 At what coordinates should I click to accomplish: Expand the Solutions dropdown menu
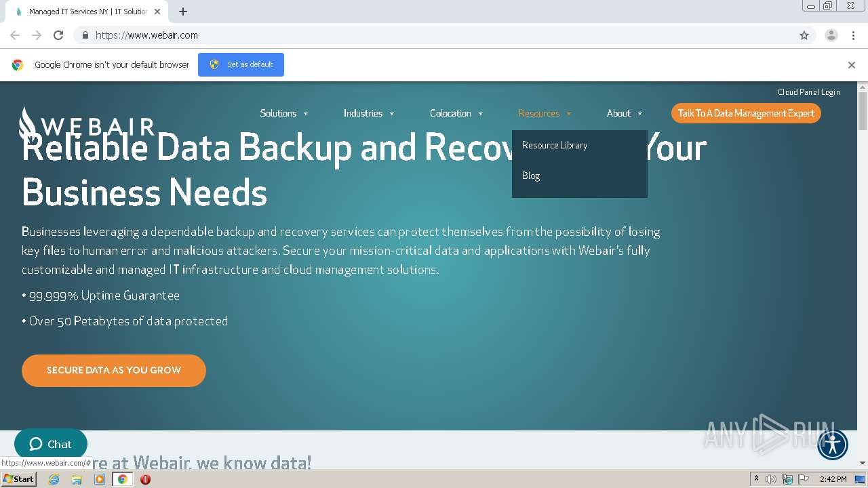tap(284, 113)
